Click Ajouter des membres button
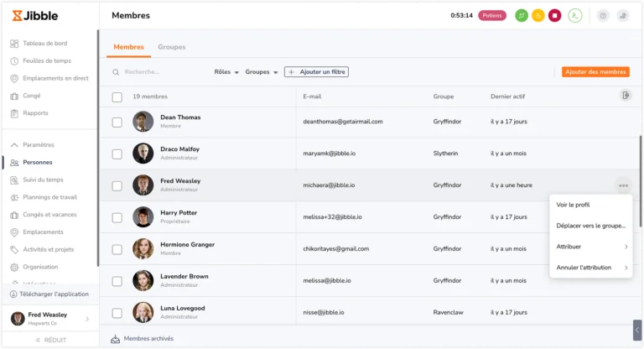This screenshot has height=349, width=644. [595, 72]
